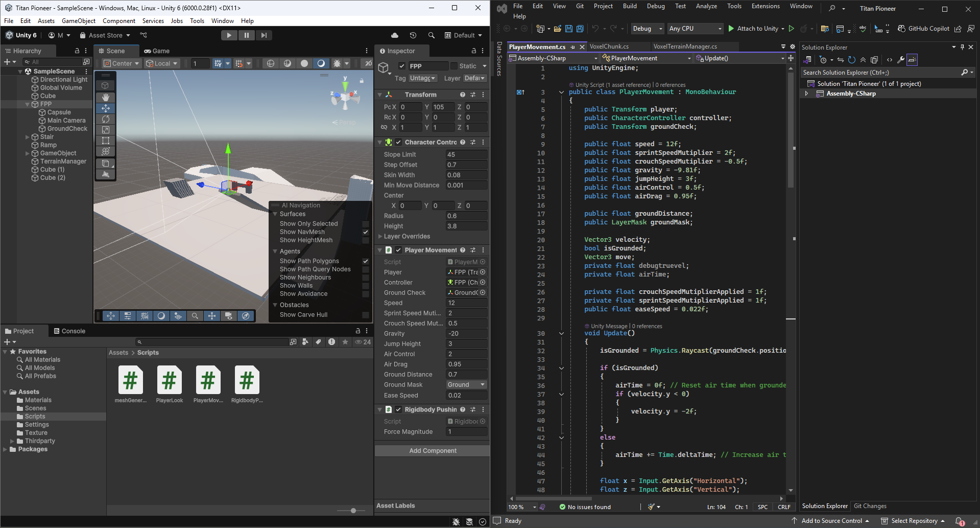
Task: Open Ground Mask dropdown
Action: coord(466,385)
